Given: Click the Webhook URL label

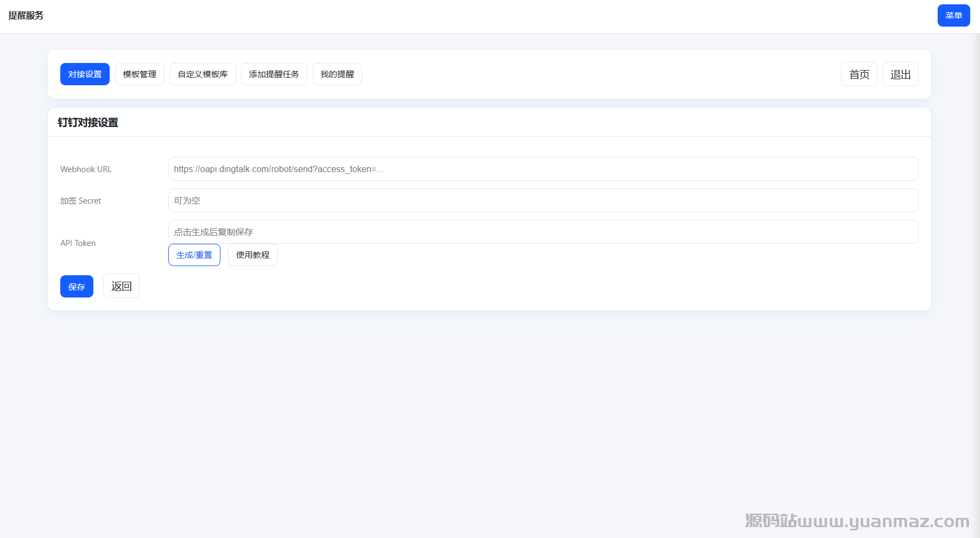Looking at the screenshot, I should click(86, 169).
